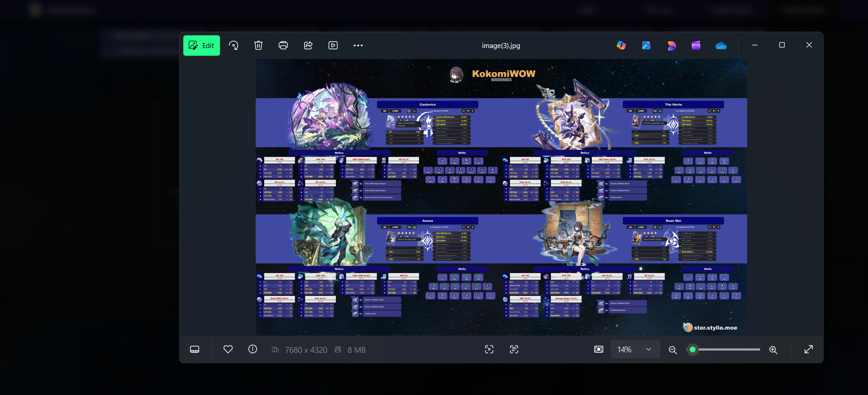Open the three-dot See more menu

pos(358,45)
